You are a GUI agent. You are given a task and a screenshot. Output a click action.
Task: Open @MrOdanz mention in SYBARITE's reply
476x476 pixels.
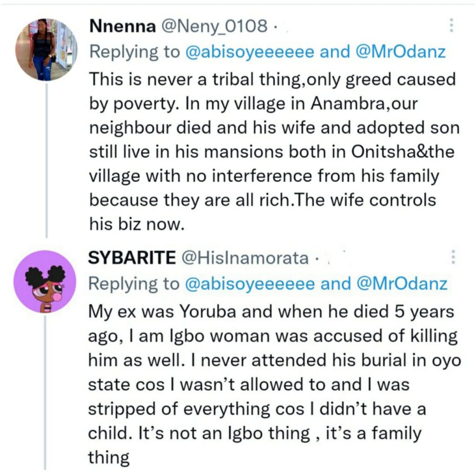tap(400, 283)
